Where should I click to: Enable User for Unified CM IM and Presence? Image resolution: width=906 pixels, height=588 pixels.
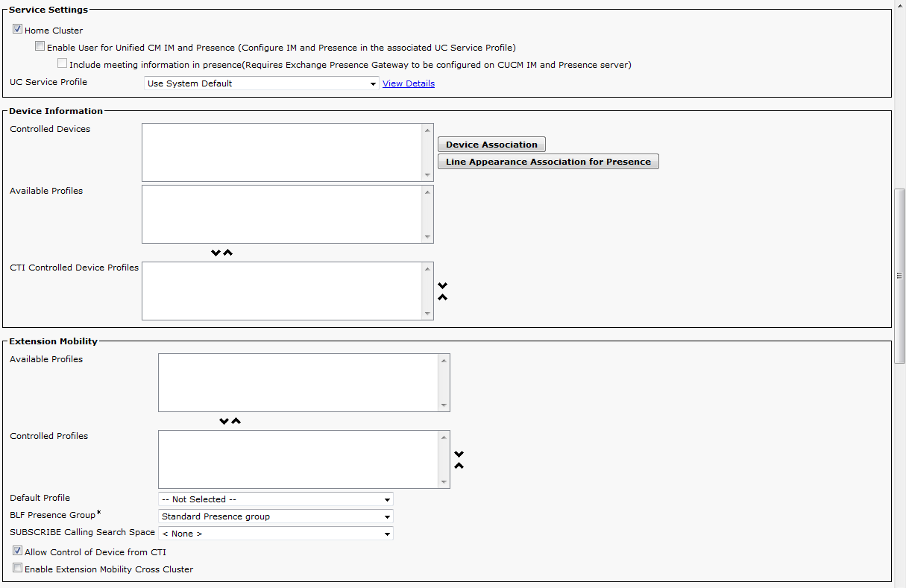pos(40,47)
